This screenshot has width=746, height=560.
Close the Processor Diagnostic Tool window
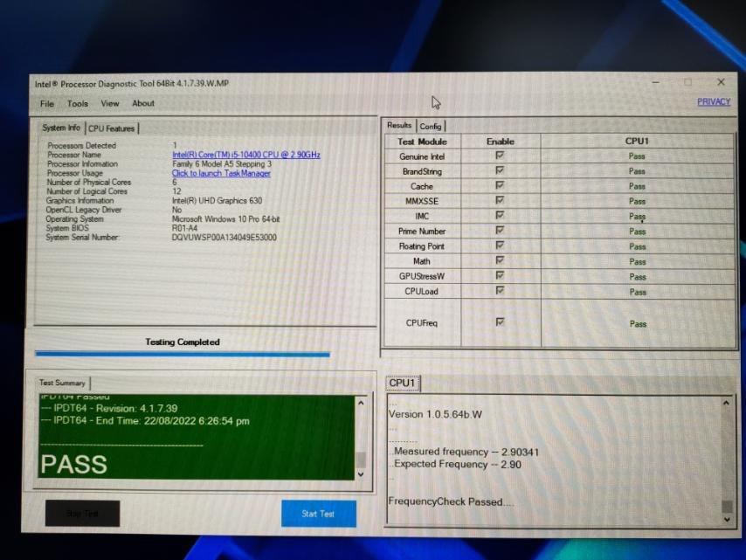(x=722, y=82)
